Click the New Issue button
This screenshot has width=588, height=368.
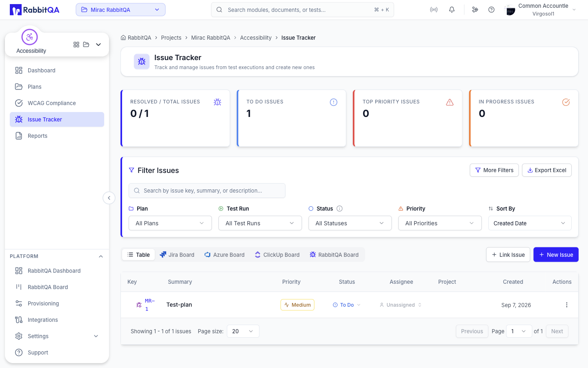tap(556, 255)
